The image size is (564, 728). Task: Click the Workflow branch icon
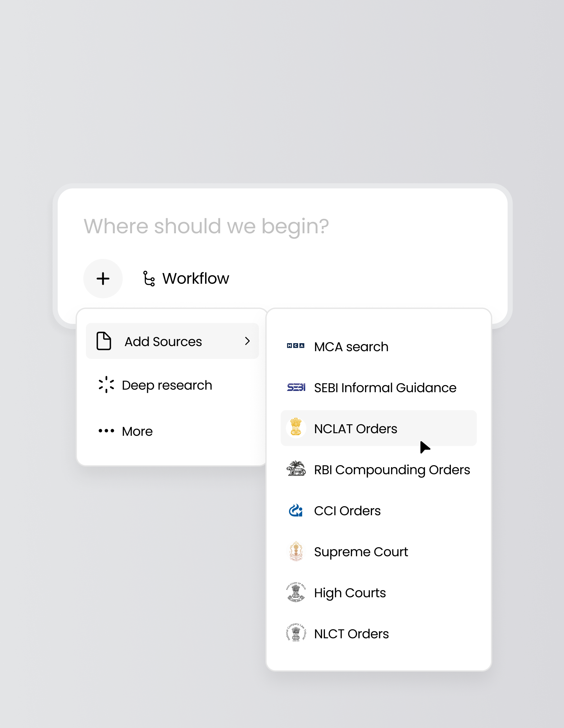[149, 279]
